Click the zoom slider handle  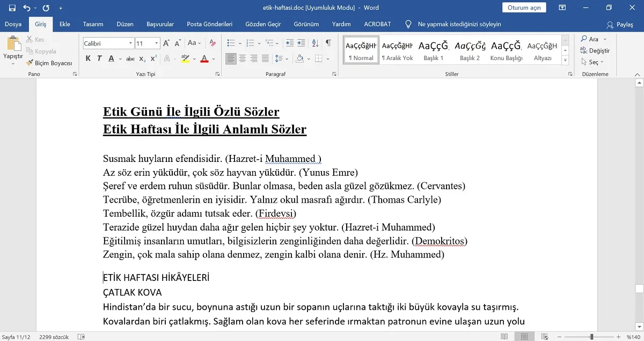(591, 337)
